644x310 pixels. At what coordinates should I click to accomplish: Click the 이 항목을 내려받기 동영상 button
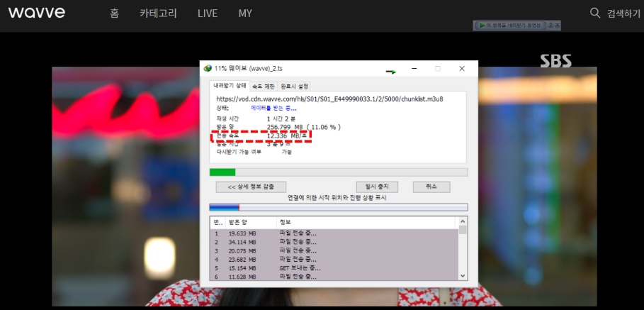511,25
